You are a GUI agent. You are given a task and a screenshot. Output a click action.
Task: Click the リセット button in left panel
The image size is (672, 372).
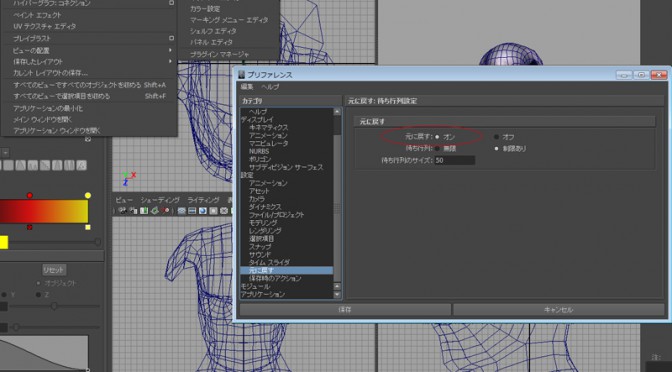coord(54,270)
